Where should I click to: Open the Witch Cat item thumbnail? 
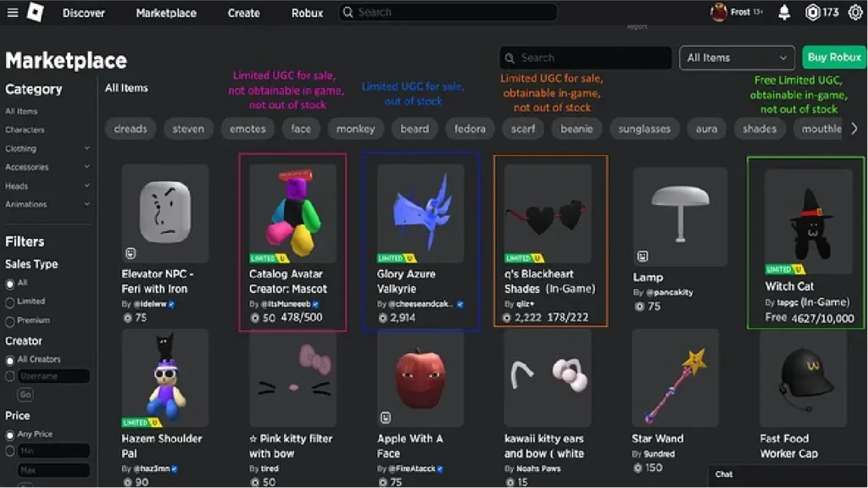808,221
